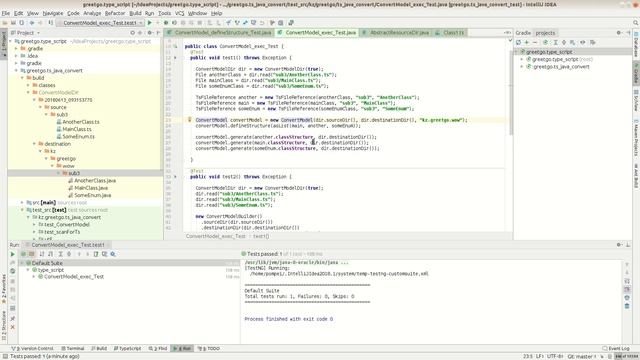Click Git: master branch widget
The height and width of the screenshot is (360, 640).
pyautogui.click(x=582, y=356)
